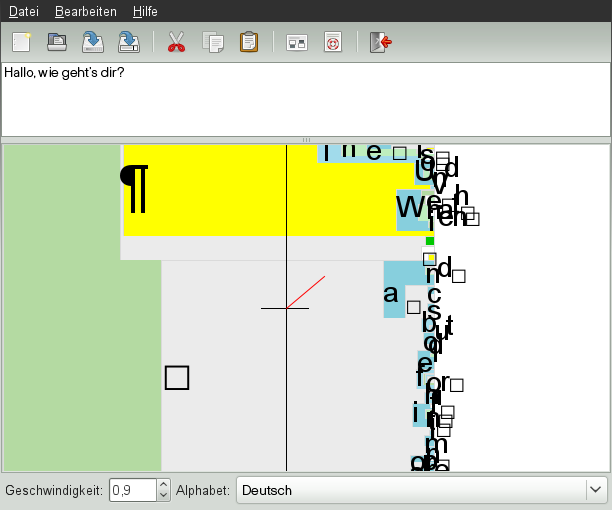Cut text with the scissors icon
Image resolution: width=612 pixels, height=510 pixels.
click(x=177, y=42)
